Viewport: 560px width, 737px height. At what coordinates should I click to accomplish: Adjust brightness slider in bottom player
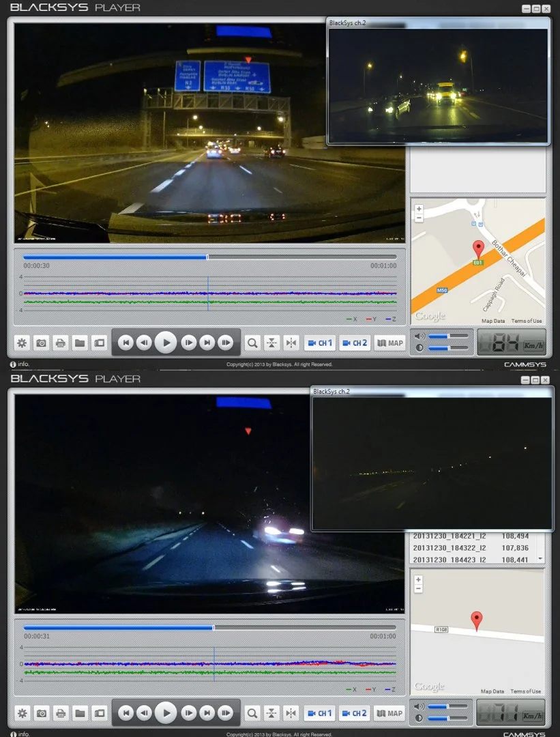448,718
